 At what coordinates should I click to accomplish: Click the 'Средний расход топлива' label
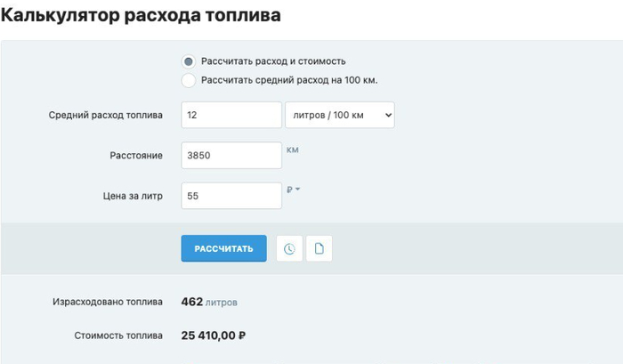coord(105,116)
